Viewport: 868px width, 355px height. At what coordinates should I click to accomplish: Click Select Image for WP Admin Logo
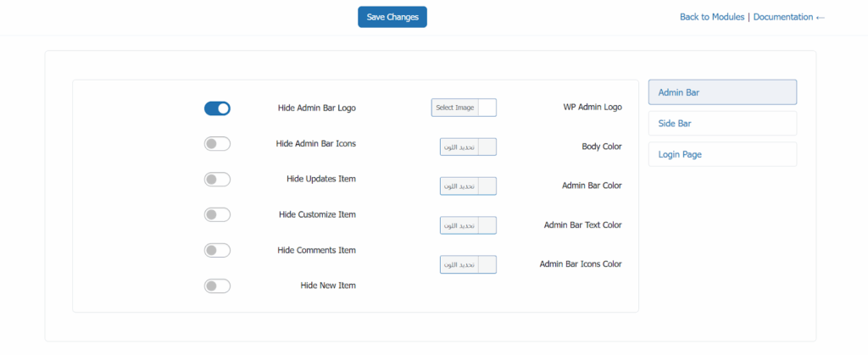464,108
